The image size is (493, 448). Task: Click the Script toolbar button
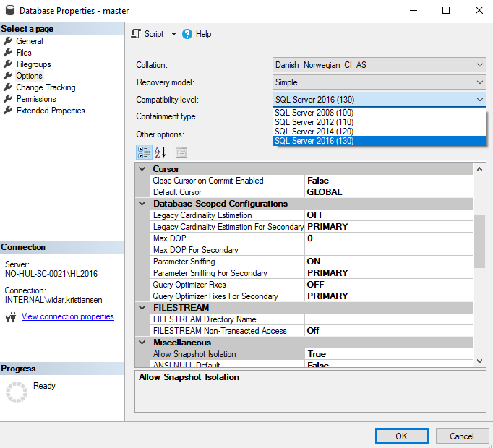coord(147,34)
